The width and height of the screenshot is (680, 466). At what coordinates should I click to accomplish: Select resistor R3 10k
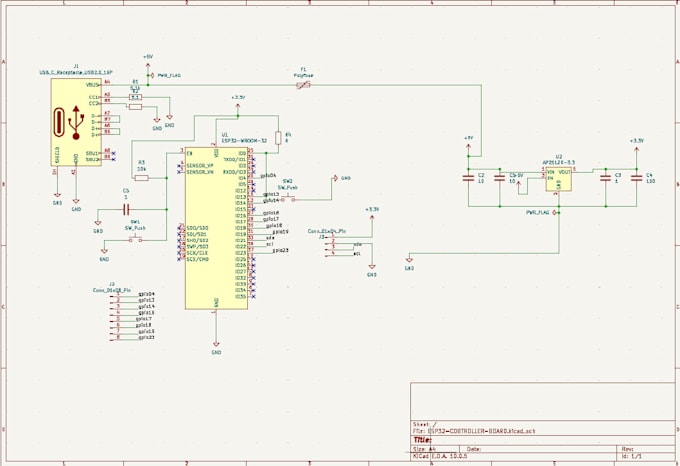142,178
